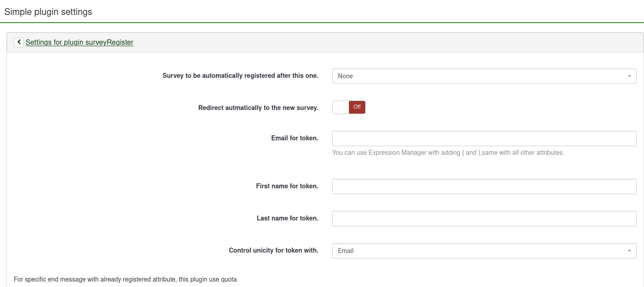The height and width of the screenshot is (287, 644).
Task: Open the survey to register dropdown
Action: (480, 76)
